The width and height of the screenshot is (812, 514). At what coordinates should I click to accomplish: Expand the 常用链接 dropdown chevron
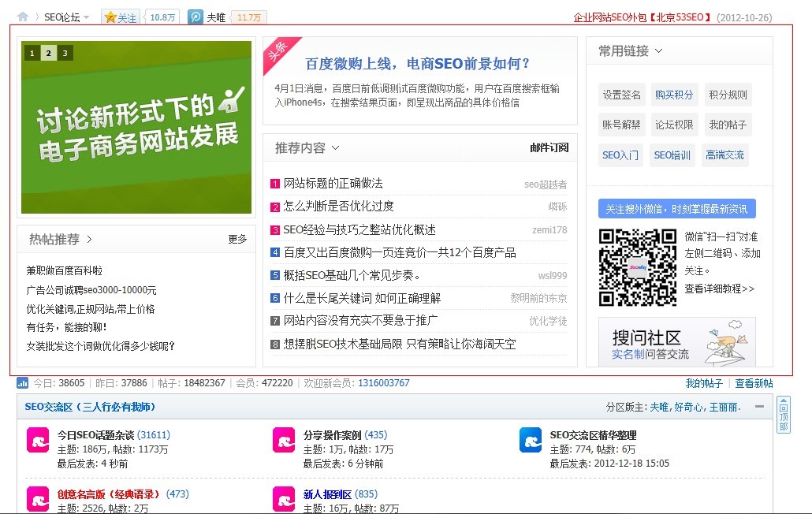[x=659, y=50]
